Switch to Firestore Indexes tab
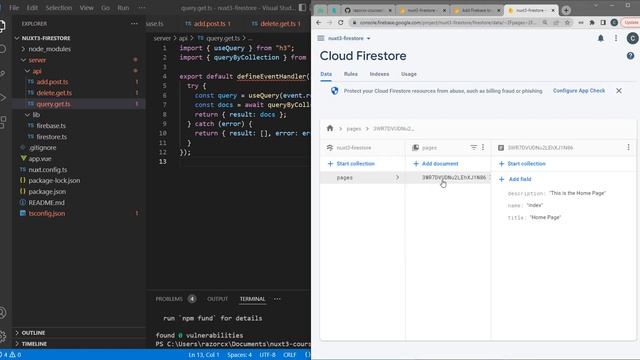Viewport: 640px width, 360px height. coord(379,74)
